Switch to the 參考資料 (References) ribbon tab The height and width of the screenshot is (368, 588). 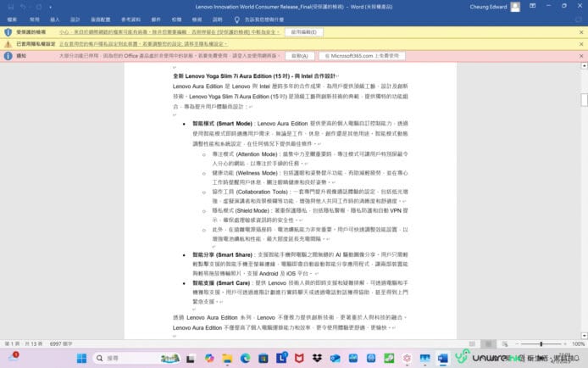(130, 20)
